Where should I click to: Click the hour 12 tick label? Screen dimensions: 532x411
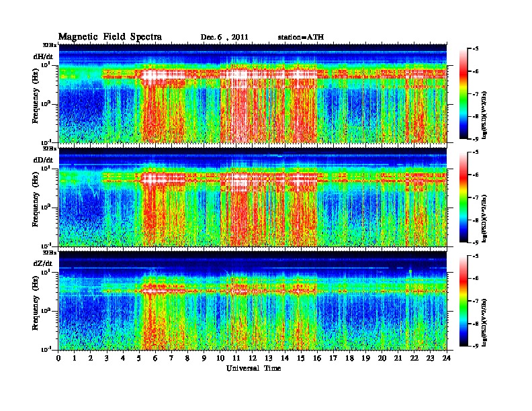[253, 358]
